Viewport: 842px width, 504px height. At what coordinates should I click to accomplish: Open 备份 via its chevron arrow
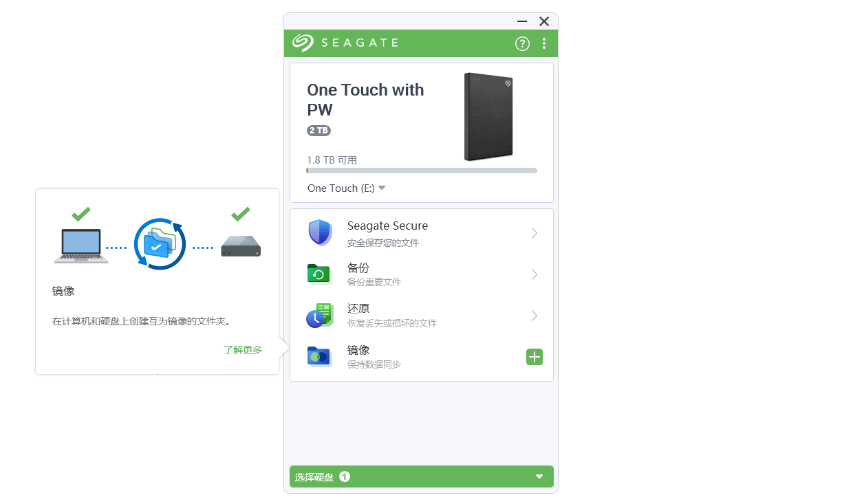point(535,274)
